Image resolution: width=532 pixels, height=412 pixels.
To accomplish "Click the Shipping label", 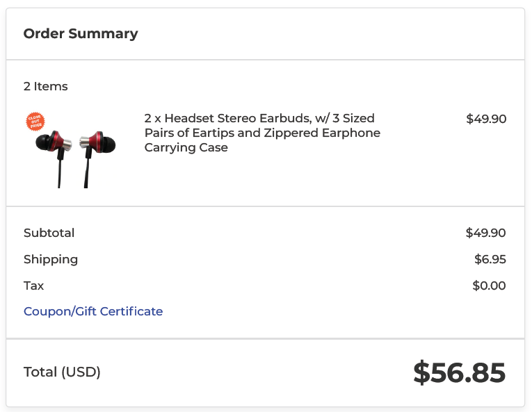I will tap(51, 259).
